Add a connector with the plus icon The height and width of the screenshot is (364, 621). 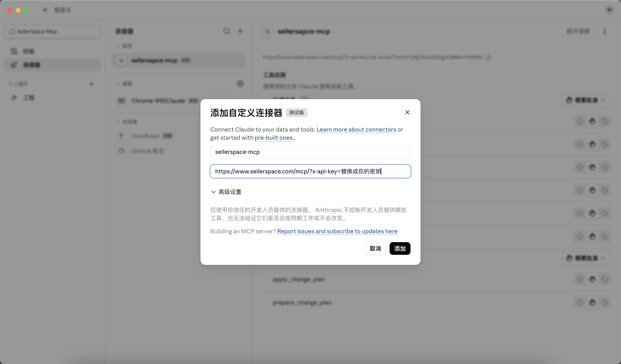click(x=240, y=31)
